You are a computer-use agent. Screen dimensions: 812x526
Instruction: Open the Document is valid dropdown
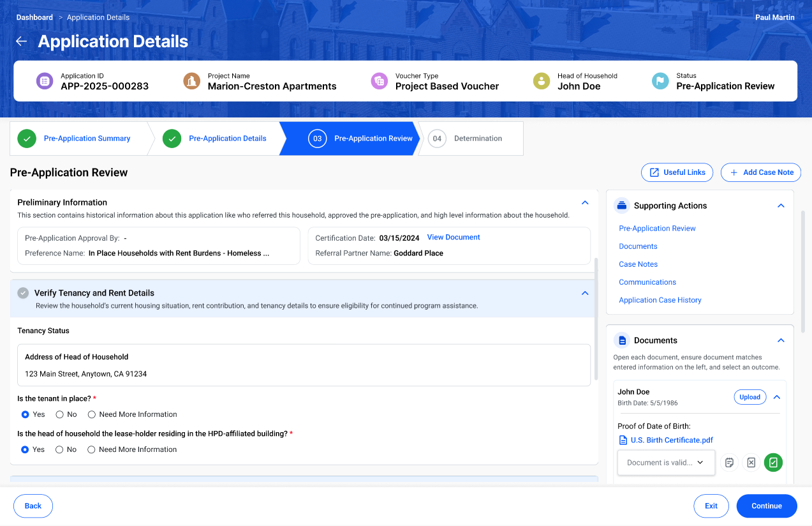click(x=665, y=463)
